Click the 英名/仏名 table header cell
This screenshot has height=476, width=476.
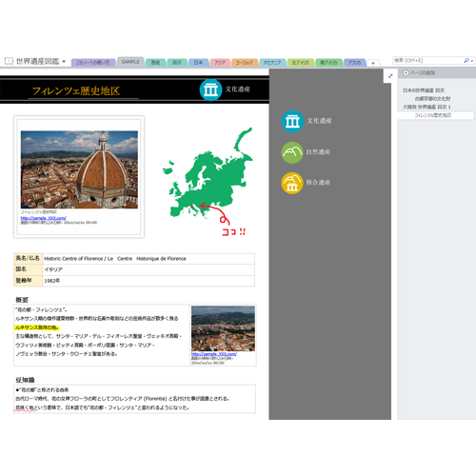pyautogui.click(x=28, y=258)
